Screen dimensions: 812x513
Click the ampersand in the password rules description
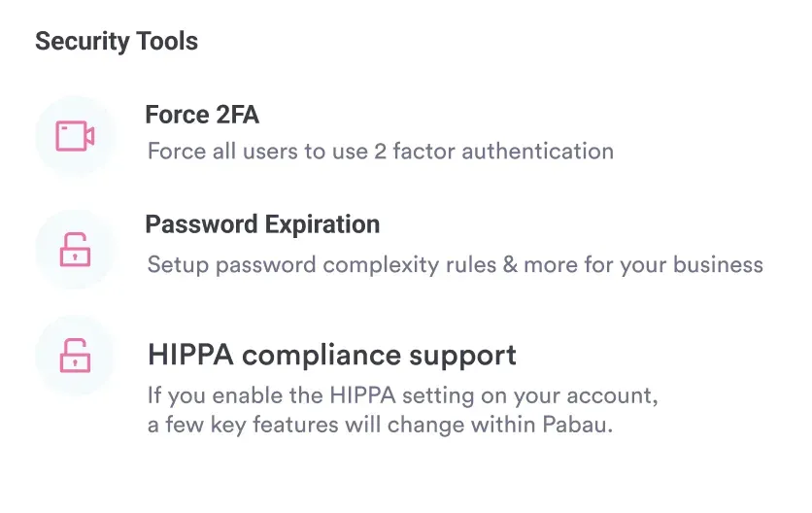coord(510,265)
